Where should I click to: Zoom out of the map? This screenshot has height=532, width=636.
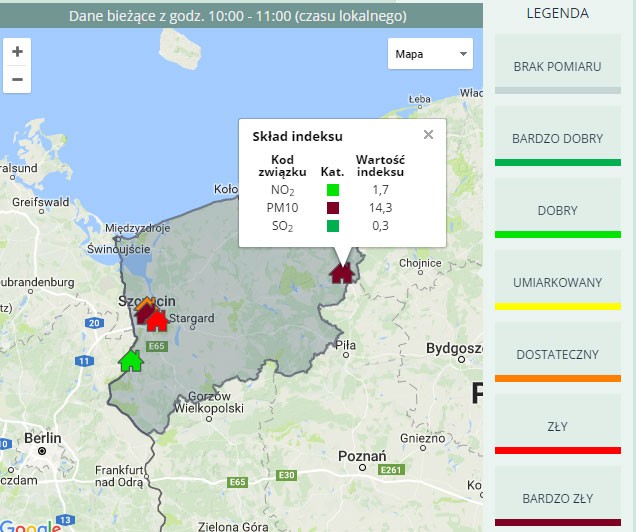point(17,79)
